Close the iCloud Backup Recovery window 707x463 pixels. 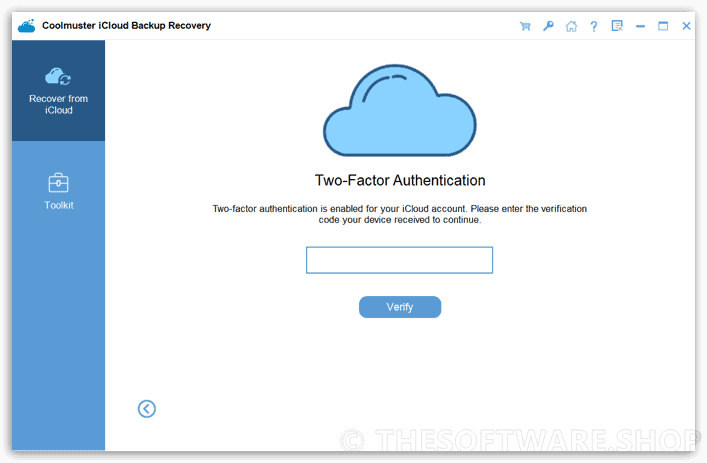tap(686, 26)
